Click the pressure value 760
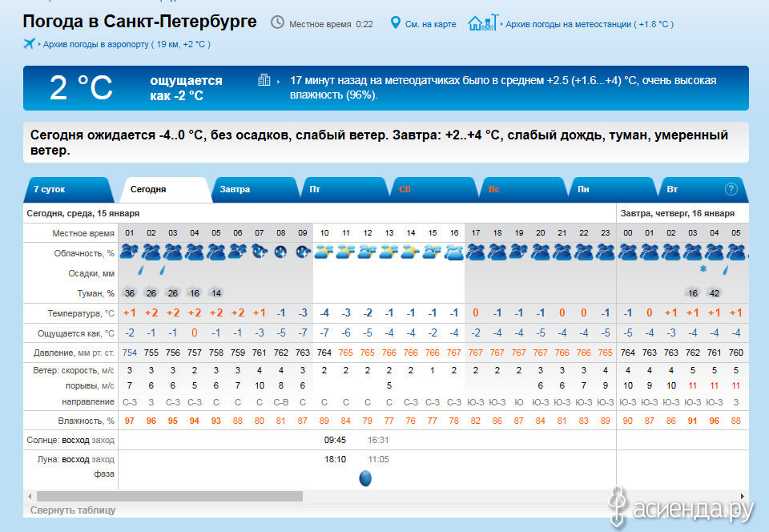Screen dimensions: 769x532 pos(735,353)
